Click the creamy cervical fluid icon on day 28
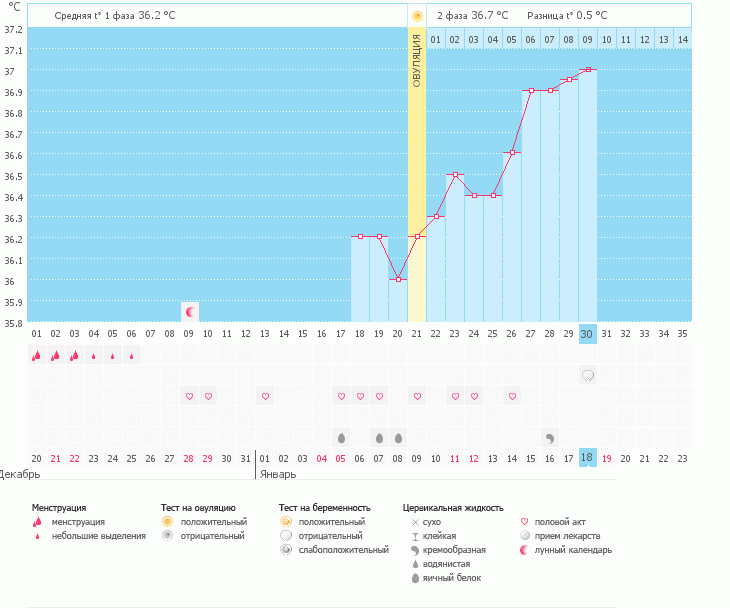The image size is (730, 608). pos(550,438)
